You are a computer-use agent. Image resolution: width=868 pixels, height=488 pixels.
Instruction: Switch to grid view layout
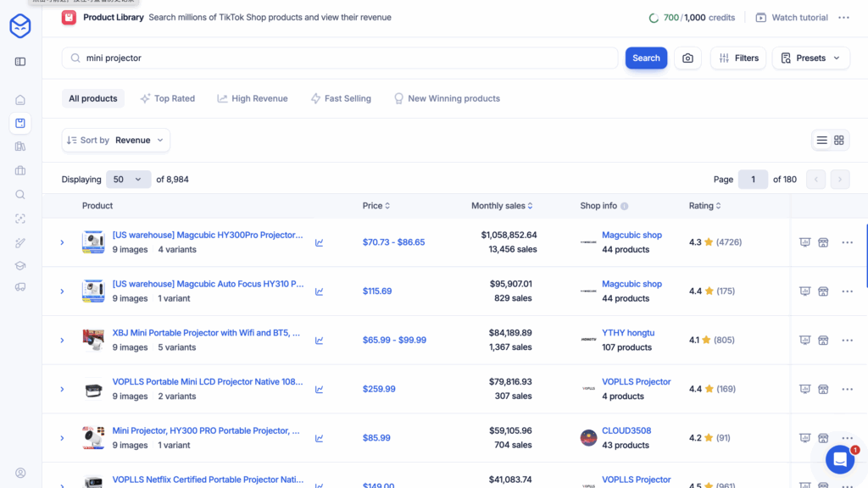pos(838,141)
